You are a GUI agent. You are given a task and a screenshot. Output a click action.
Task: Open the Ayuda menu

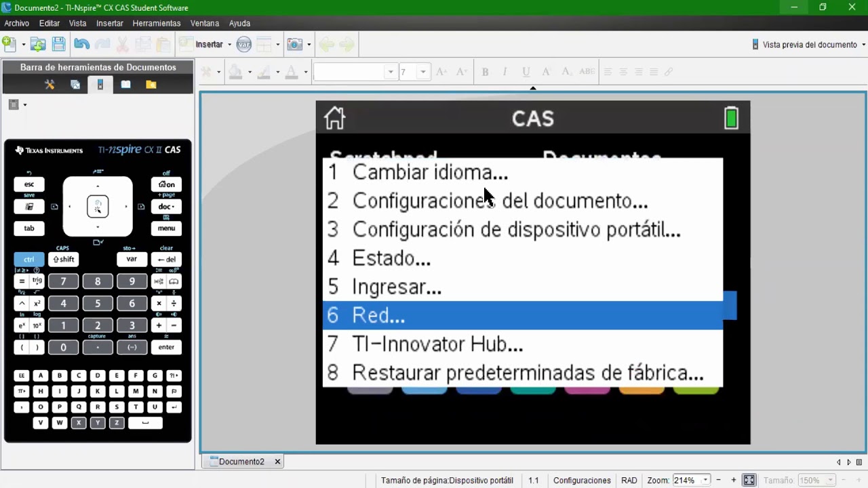[239, 23]
